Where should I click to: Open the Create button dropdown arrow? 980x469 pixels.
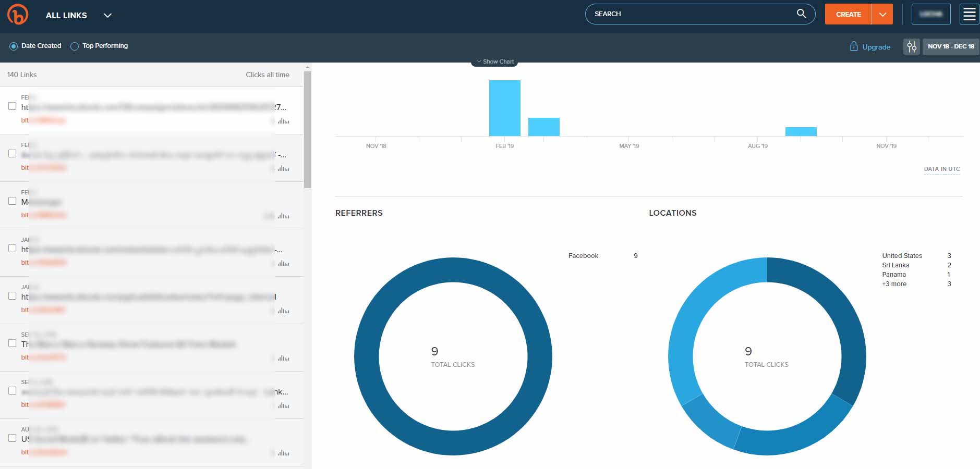[882, 14]
